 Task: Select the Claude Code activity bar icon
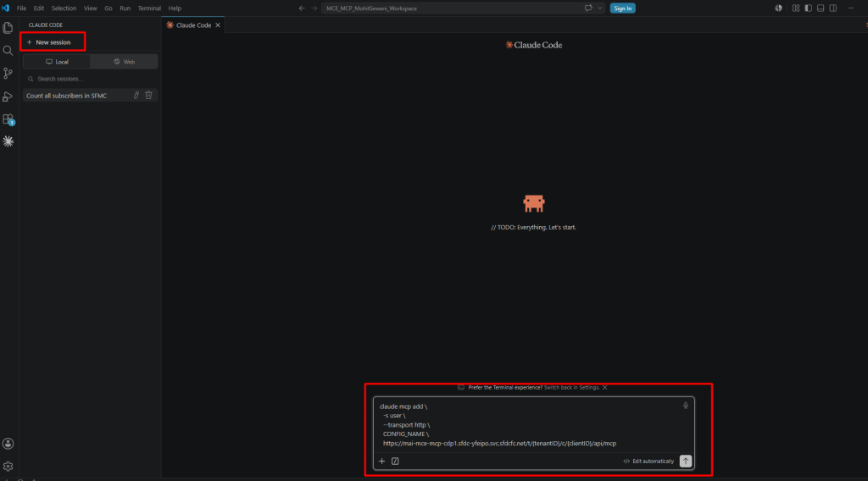(8, 141)
